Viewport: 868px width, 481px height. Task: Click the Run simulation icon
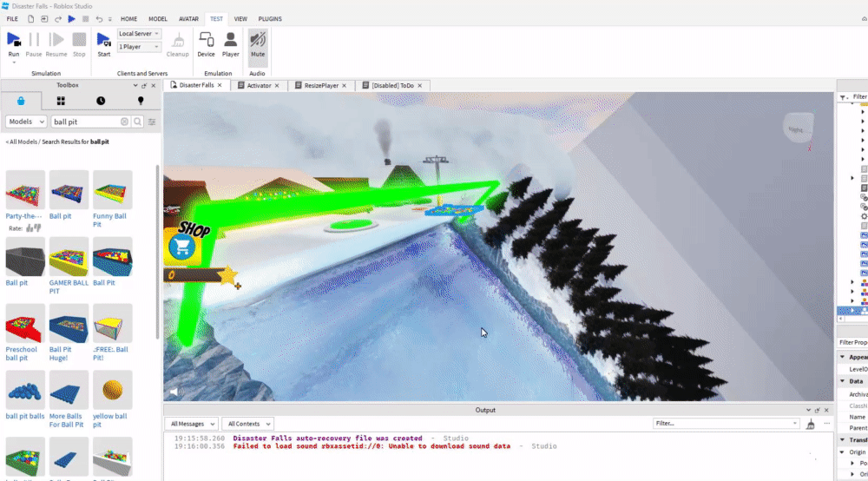(13, 40)
